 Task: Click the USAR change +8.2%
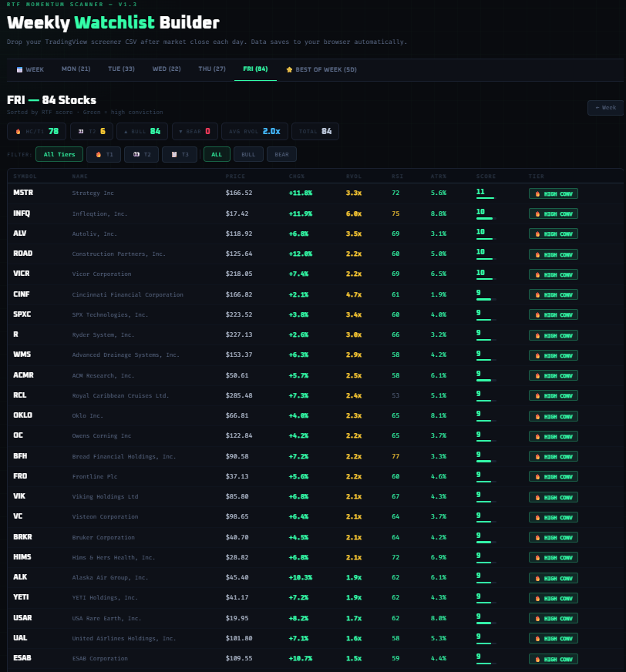click(x=298, y=618)
